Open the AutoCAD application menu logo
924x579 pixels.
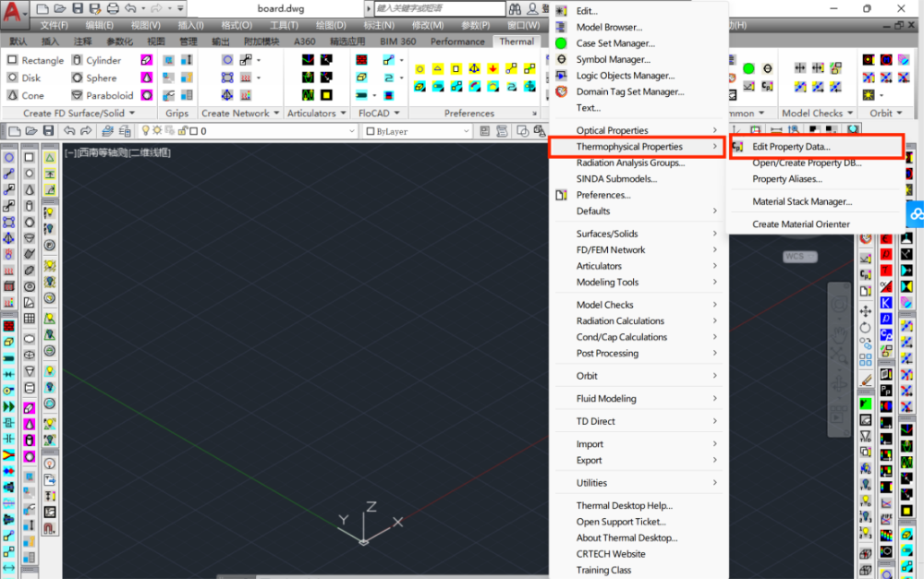[x=12, y=13]
